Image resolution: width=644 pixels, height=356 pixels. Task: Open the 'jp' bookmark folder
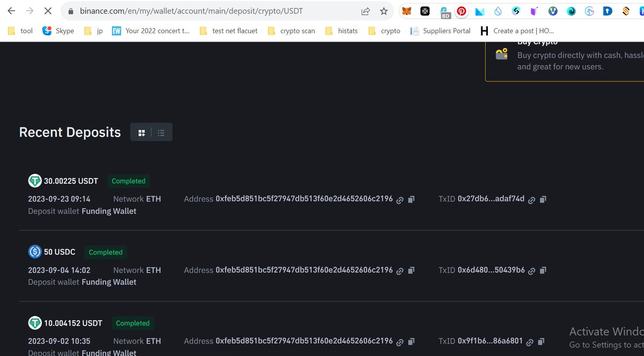pyautogui.click(x=93, y=31)
